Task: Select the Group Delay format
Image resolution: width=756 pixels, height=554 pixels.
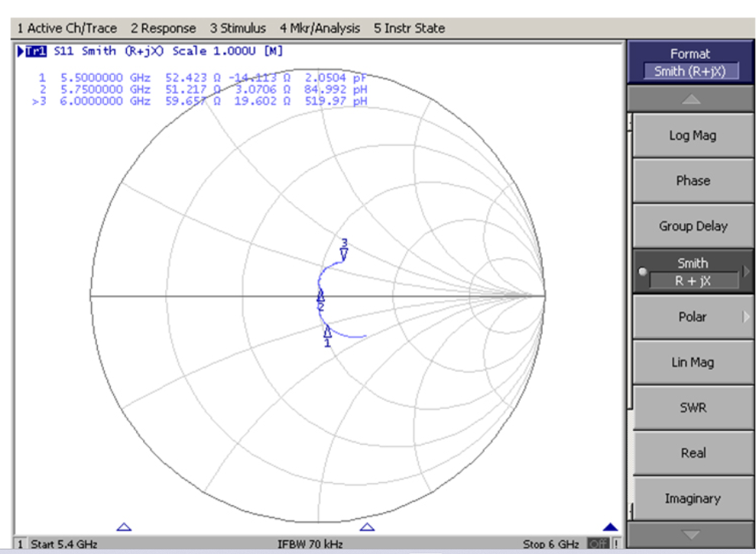Action: [693, 226]
